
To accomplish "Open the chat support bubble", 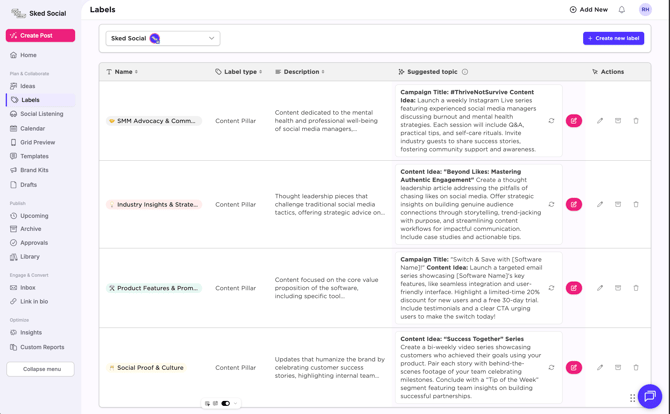I will click(649, 396).
